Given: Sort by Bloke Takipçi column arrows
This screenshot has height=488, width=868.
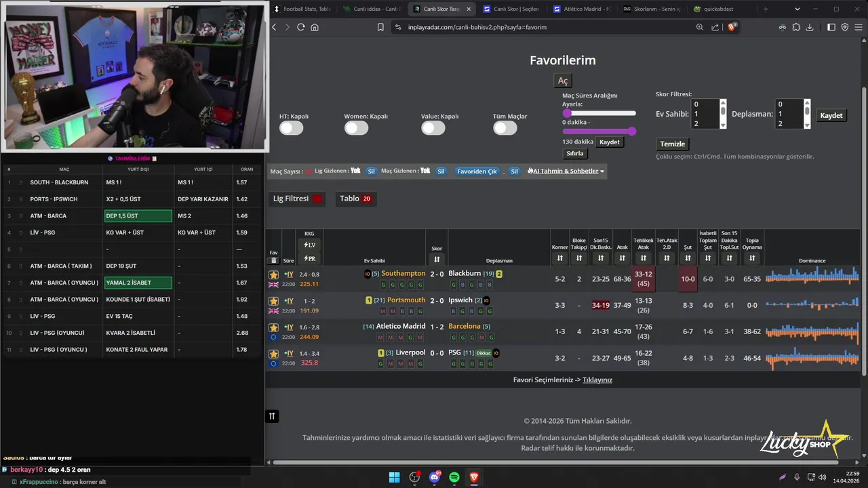Looking at the screenshot, I should tap(578, 258).
